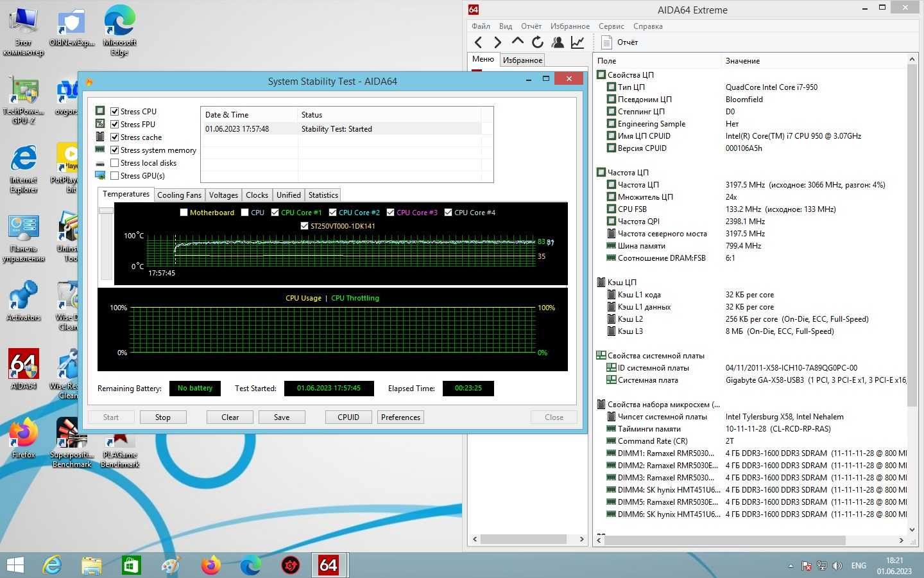Toggle Stress system memory checkbox
Image resolution: width=924 pixels, height=578 pixels.
114,150
